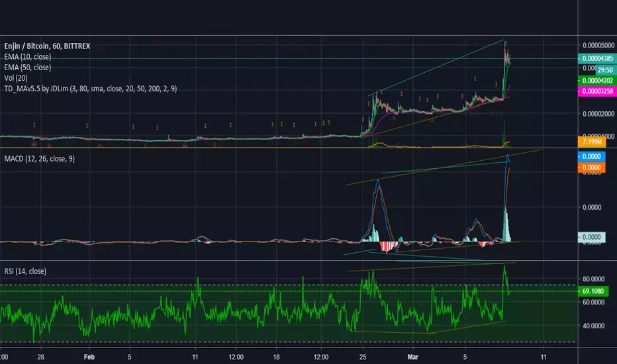The width and height of the screenshot is (617, 364).
Task: Click the 0.00004385 current price tag
Action: tap(597, 58)
